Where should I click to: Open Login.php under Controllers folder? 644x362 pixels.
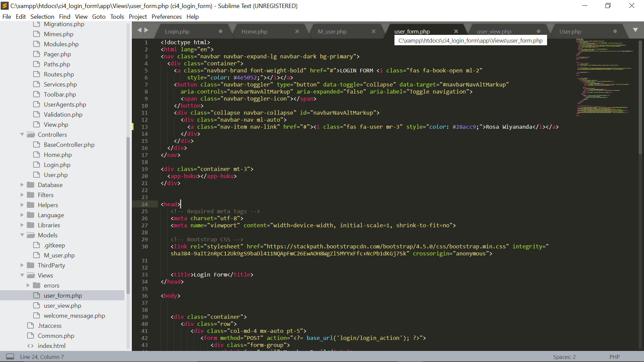pyautogui.click(x=57, y=165)
